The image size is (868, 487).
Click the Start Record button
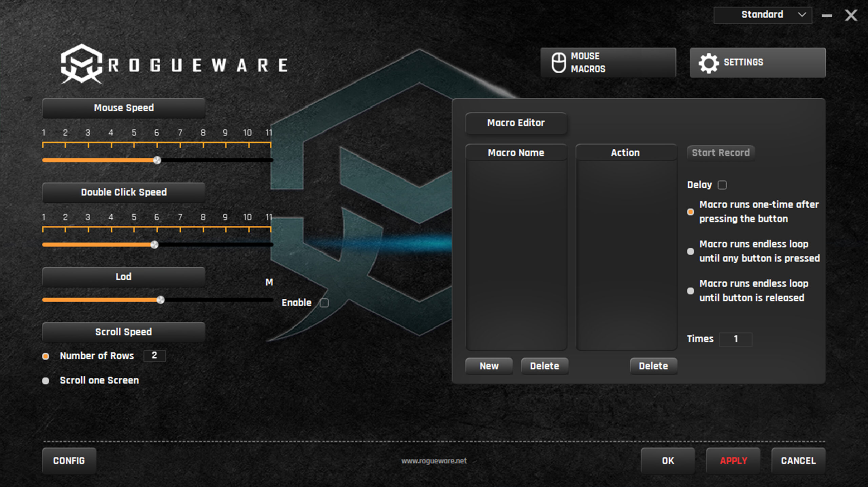pos(721,153)
